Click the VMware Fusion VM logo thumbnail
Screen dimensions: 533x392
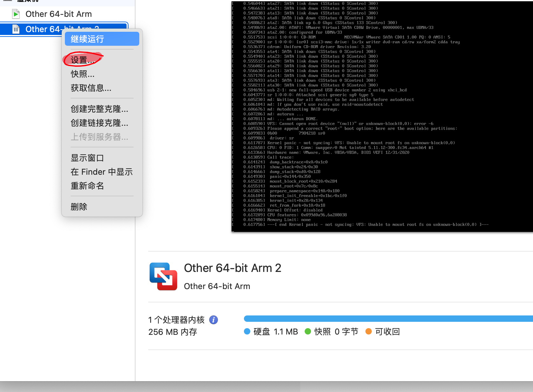click(163, 276)
